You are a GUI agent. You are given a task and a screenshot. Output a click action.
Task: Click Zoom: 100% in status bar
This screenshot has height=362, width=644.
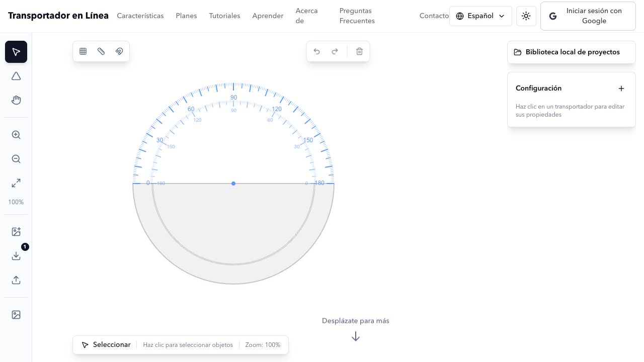coord(263,345)
